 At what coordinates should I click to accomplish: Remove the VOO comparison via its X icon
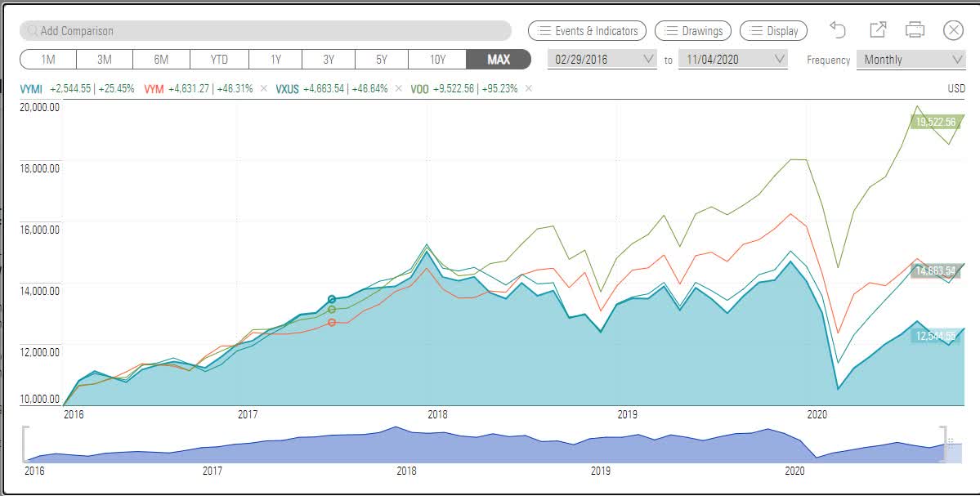(x=527, y=88)
